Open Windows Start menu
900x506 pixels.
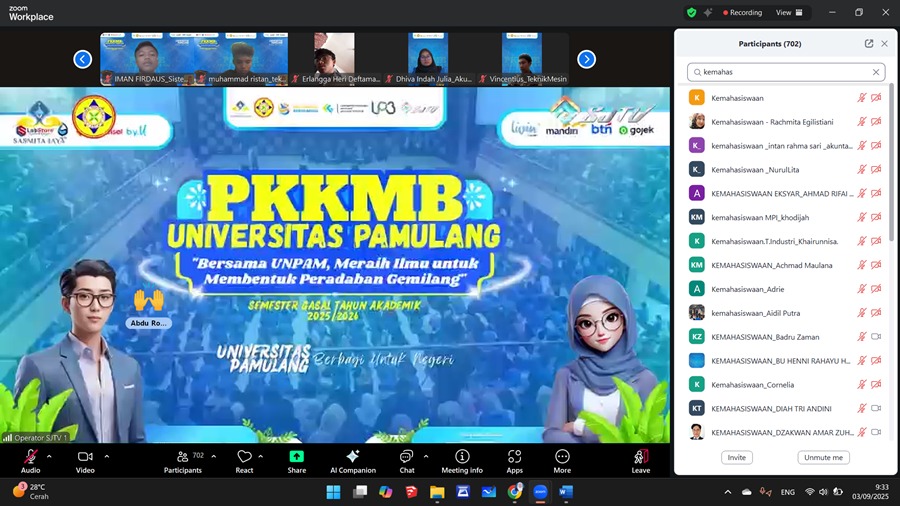point(333,492)
